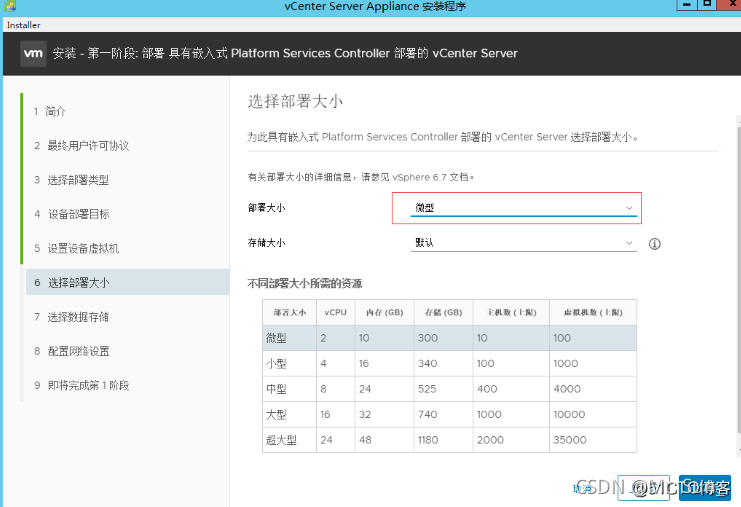Click storage value 300 in 微型 row
The height and width of the screenshot is (507, 741).
[428, 338]
